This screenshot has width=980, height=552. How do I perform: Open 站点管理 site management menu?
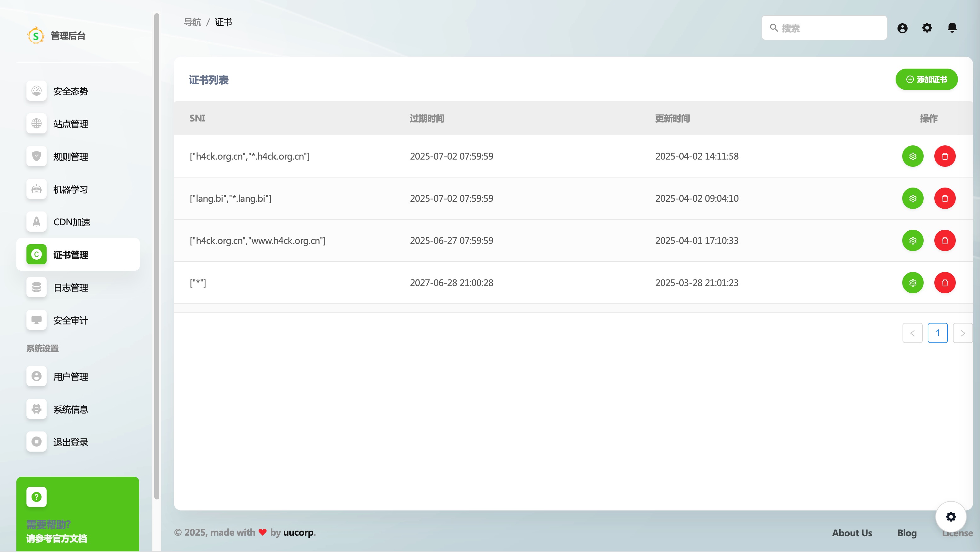(x=70, y=124)
